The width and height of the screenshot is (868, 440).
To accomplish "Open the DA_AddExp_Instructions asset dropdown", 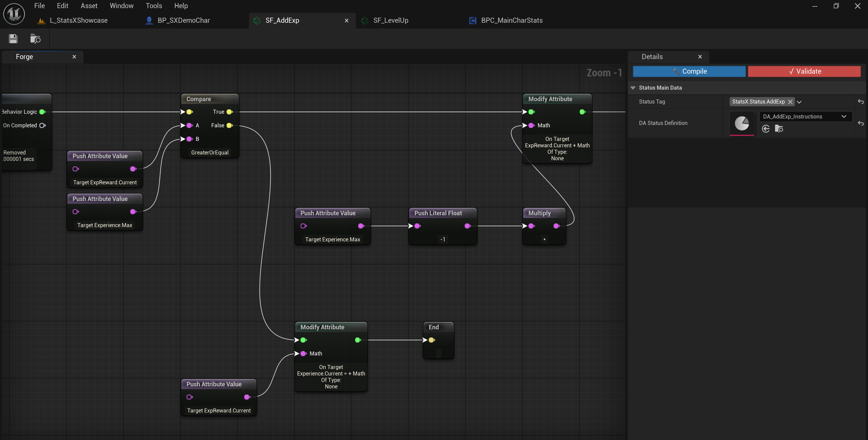I will coord(844,116).
